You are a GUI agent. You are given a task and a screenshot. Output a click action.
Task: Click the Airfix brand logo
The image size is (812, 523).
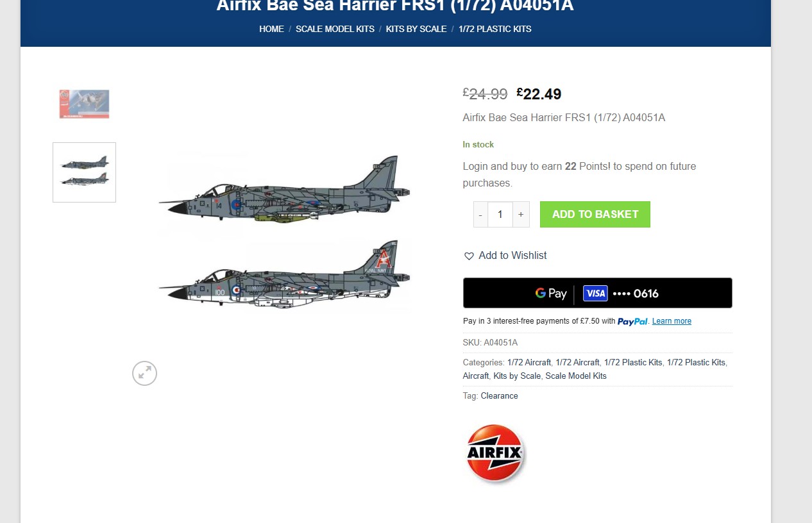(495, 452)
